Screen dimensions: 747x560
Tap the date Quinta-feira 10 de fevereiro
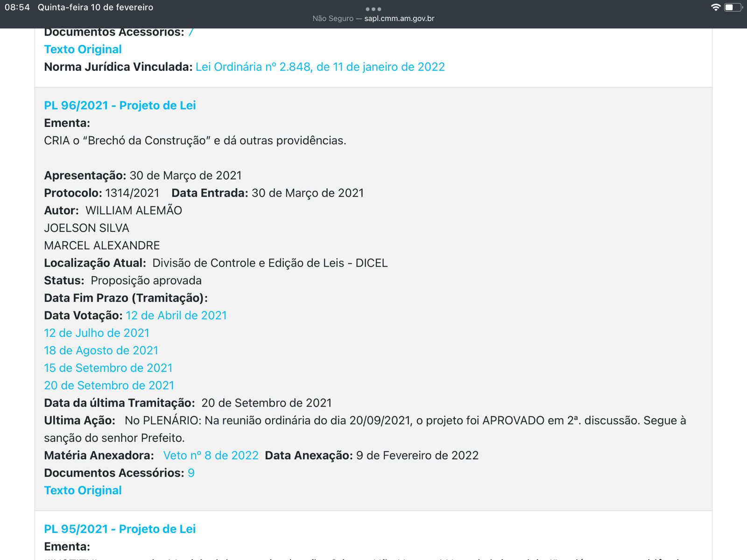pos(95,7)
